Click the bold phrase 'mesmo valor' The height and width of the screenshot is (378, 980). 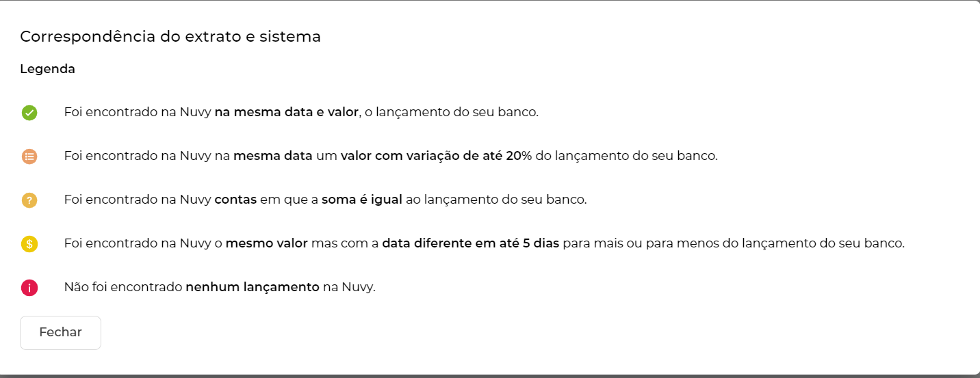pos(266,243)
